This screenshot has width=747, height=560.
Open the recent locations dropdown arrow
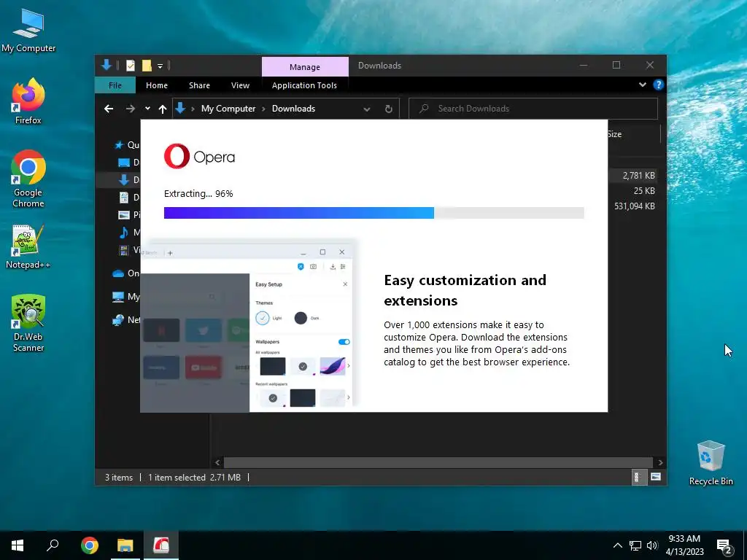(147, 109)
